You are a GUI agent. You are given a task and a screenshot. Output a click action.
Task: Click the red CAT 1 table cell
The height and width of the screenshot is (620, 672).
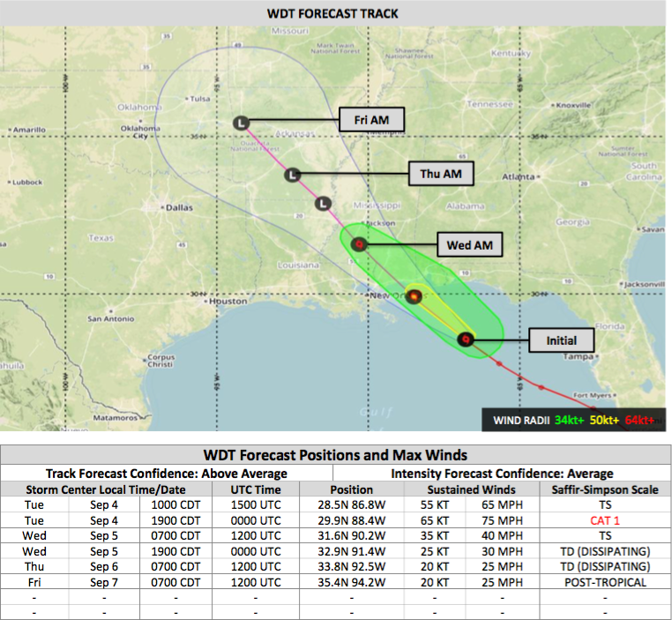604,520
